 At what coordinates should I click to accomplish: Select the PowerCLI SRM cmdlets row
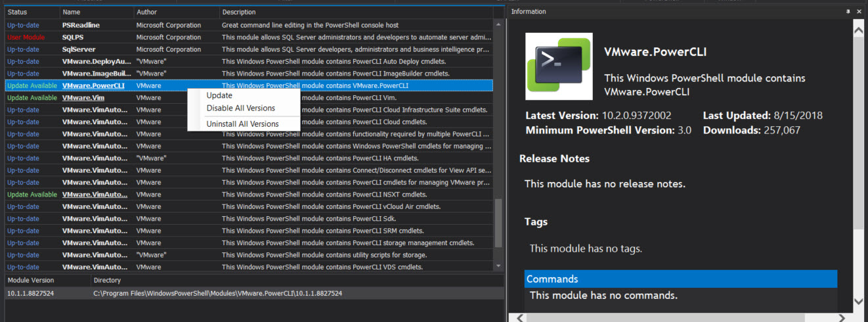pyautogui.click(x=249, y=231)
